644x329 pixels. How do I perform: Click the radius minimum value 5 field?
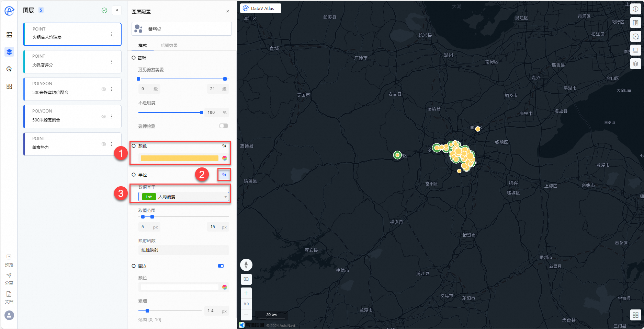coord(149,227)
